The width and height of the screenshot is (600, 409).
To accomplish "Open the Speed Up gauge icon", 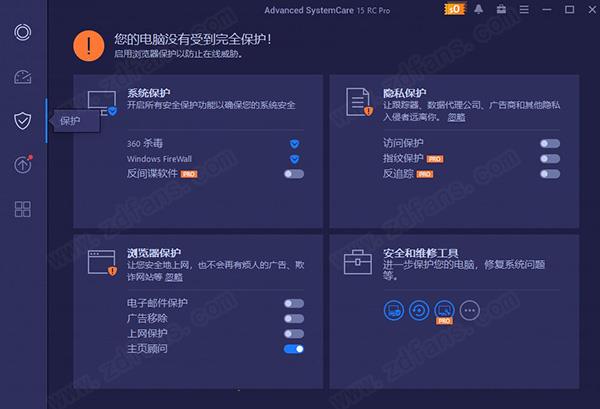I will coord(23,77).
